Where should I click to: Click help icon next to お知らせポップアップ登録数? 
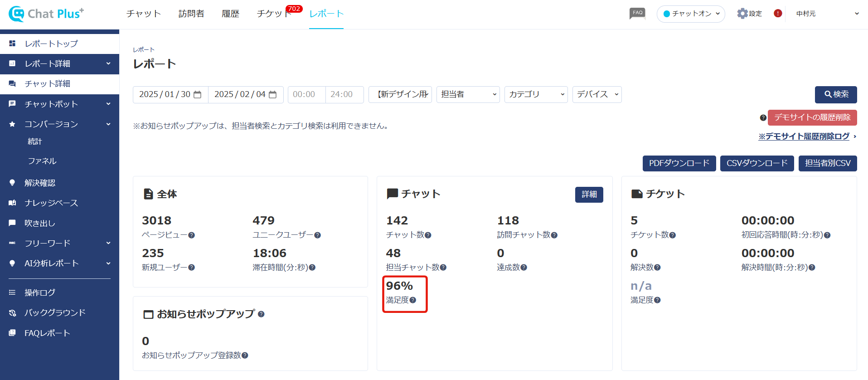245,356
